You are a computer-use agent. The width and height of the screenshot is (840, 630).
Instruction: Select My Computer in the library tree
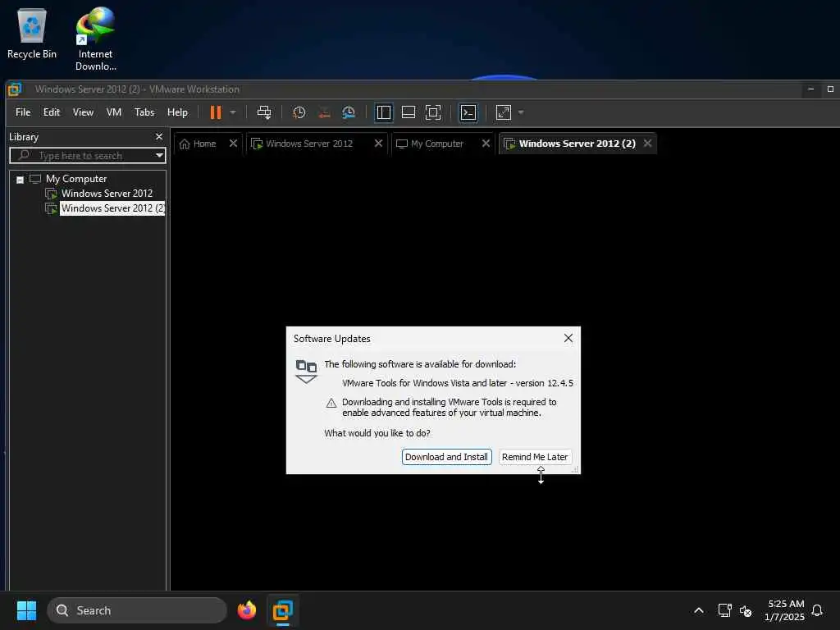(76, 179)
